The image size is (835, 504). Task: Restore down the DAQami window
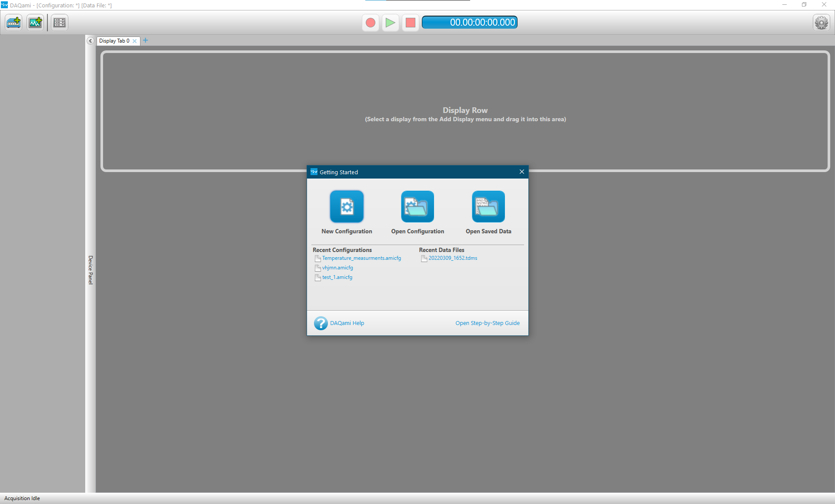(804, 5)
